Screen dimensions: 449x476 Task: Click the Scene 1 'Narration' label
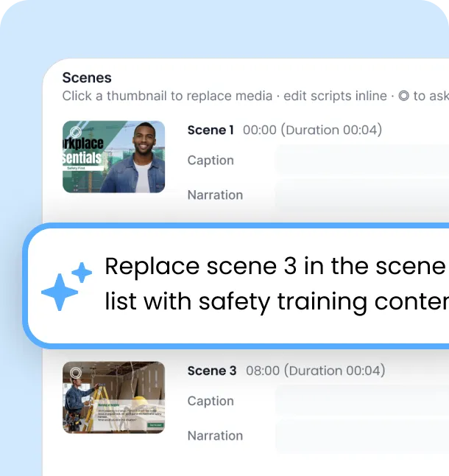click(215, 195)
